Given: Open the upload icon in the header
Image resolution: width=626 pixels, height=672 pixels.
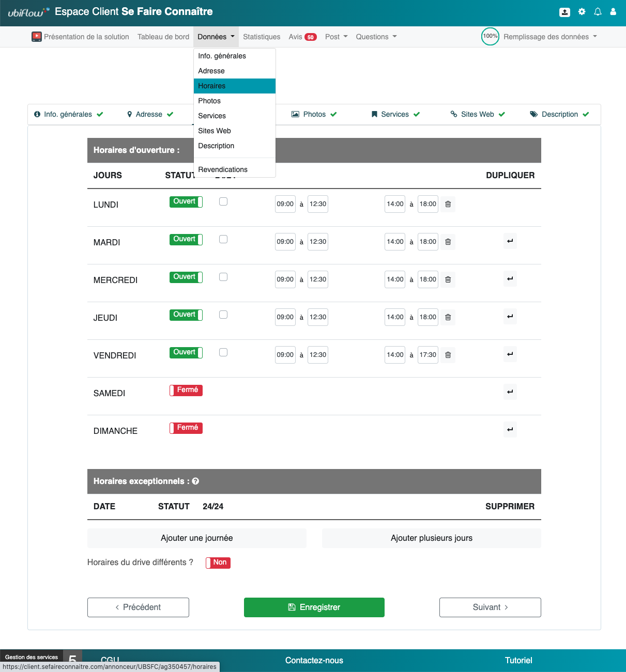Looking at the screenshot, I should 564,12.
